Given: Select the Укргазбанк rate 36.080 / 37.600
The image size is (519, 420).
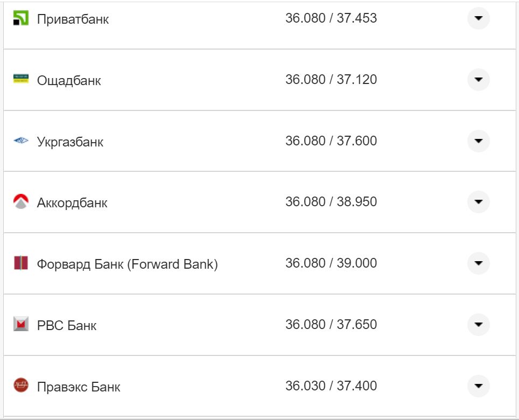Looking at the screenshot, I should [331, 141].
